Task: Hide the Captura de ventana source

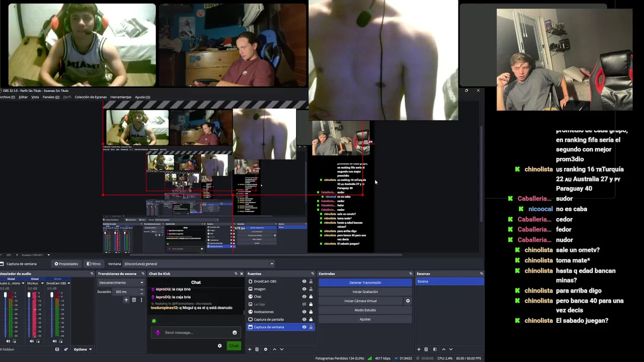Action: [x=304, y=327]
